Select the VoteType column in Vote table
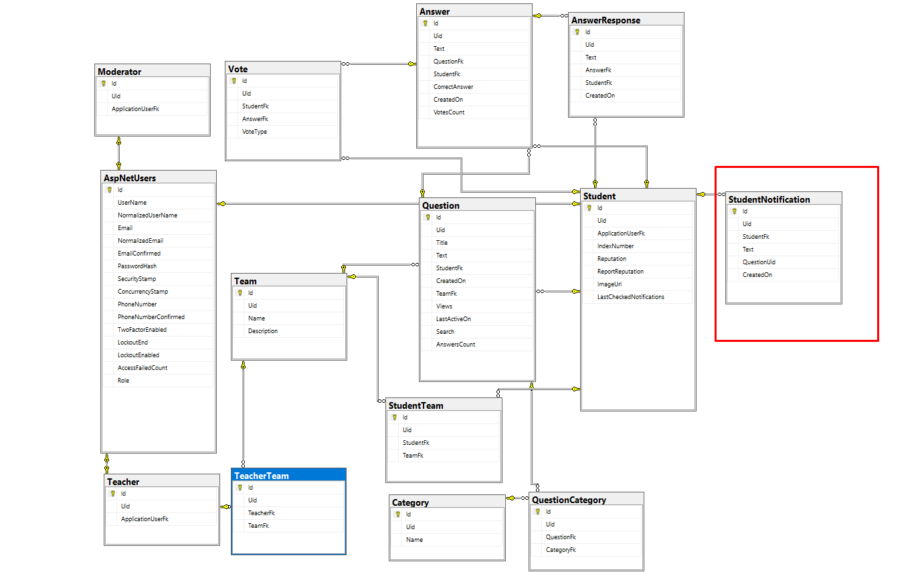 click(254, 132)
